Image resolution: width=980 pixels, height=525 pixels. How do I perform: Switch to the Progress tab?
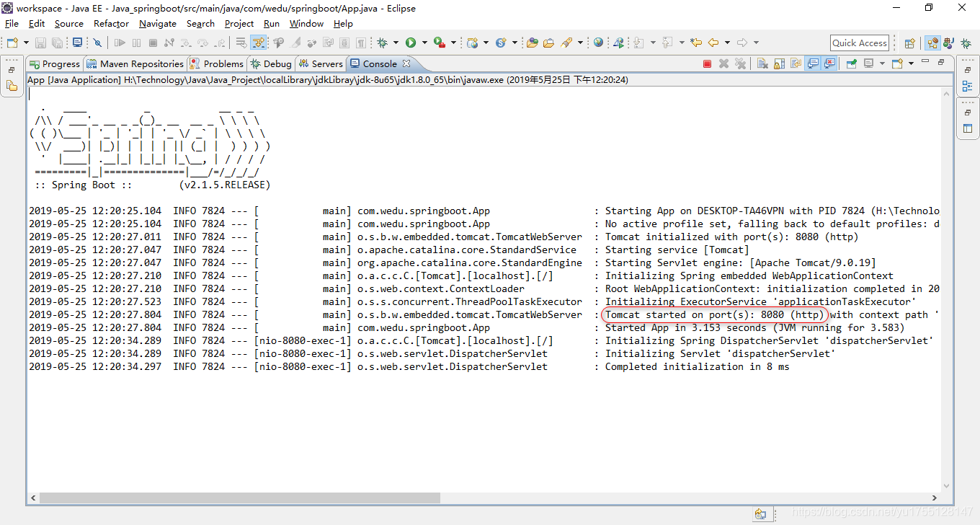[55, 64]
